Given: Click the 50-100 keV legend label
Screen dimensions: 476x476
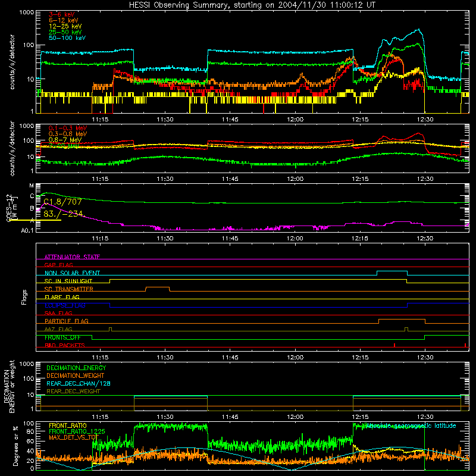Looking at the screenshot, I should click(67, 38).
